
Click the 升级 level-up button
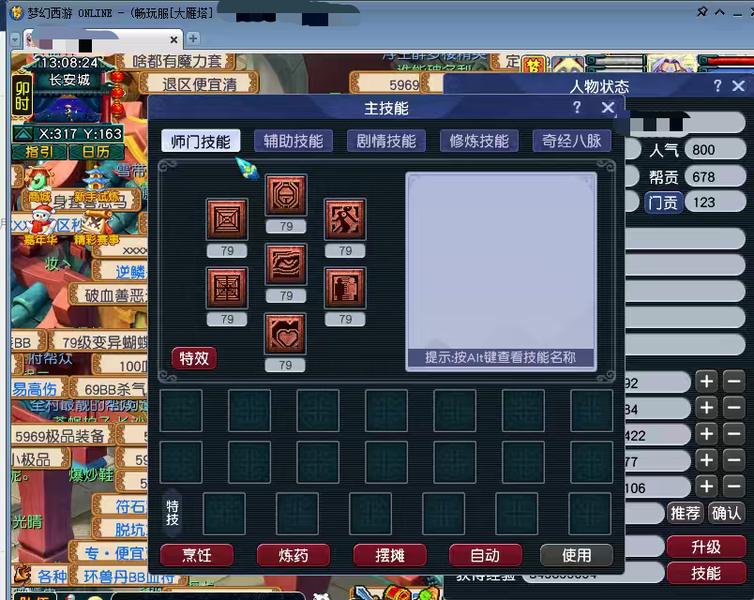tap(706, 547)
